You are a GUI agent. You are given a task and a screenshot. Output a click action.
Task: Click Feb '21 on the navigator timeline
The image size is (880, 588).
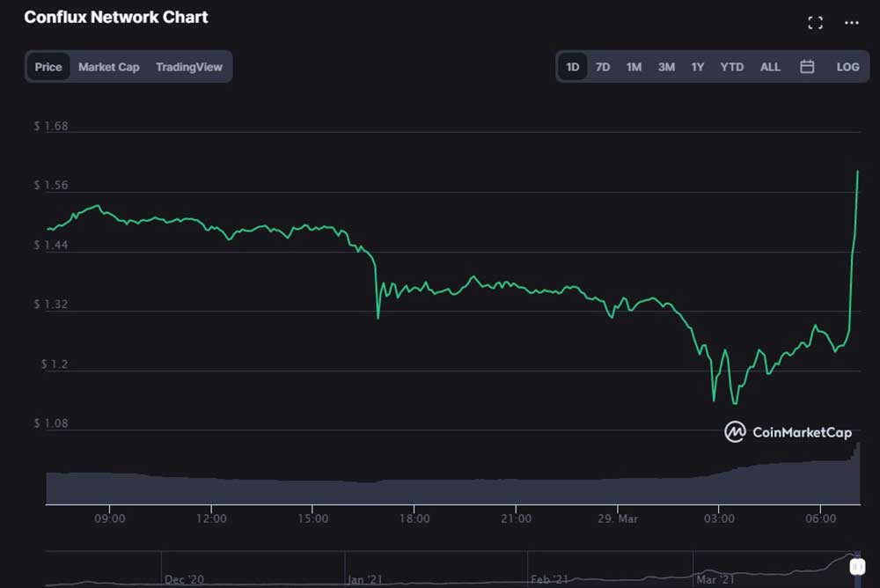point(549,579)
